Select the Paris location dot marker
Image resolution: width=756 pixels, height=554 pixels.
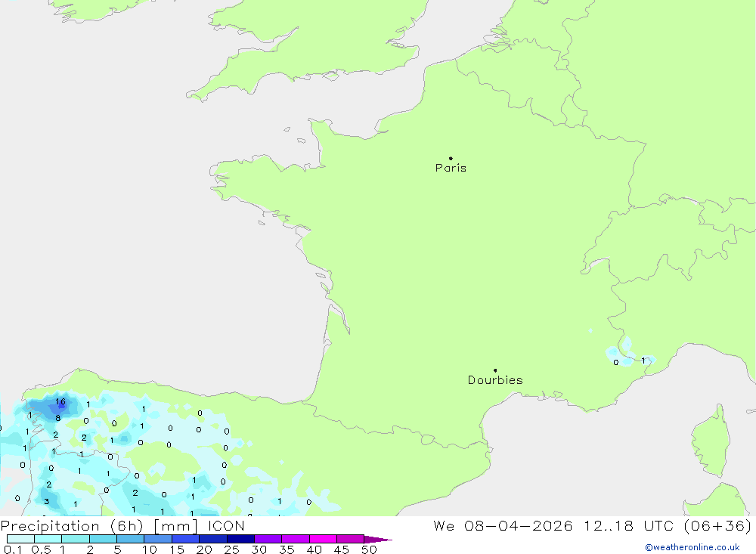(451, 158)
